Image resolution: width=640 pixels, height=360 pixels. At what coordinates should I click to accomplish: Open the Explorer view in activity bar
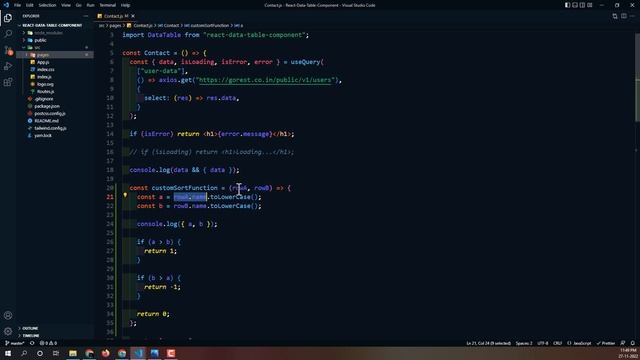click(8, 18)
